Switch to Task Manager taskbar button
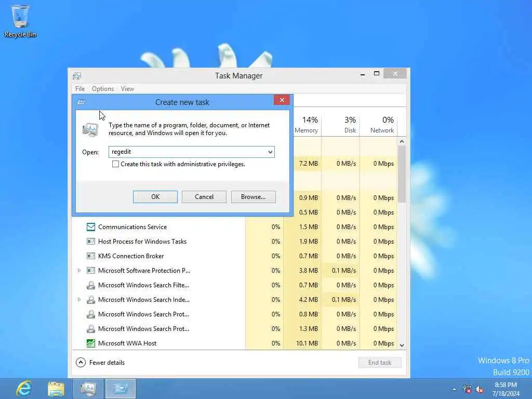 [x=88, y=389]
